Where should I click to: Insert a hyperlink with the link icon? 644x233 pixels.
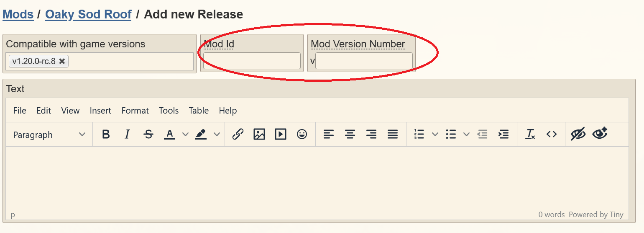point(238,135)
